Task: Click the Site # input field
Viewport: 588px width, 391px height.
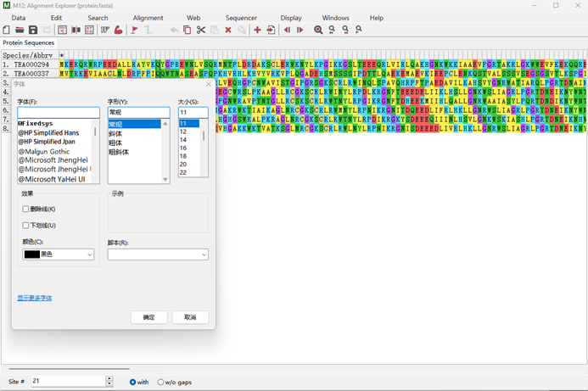Action: (69, 382)
